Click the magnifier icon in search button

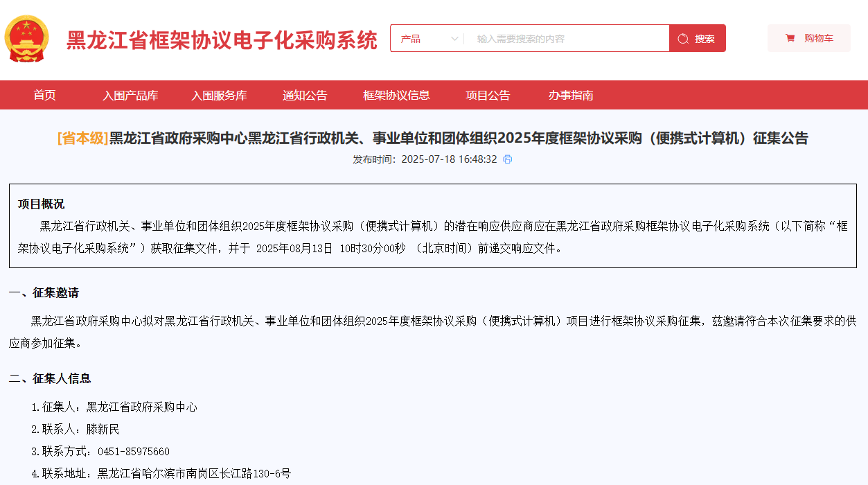[x=683, y=39]
